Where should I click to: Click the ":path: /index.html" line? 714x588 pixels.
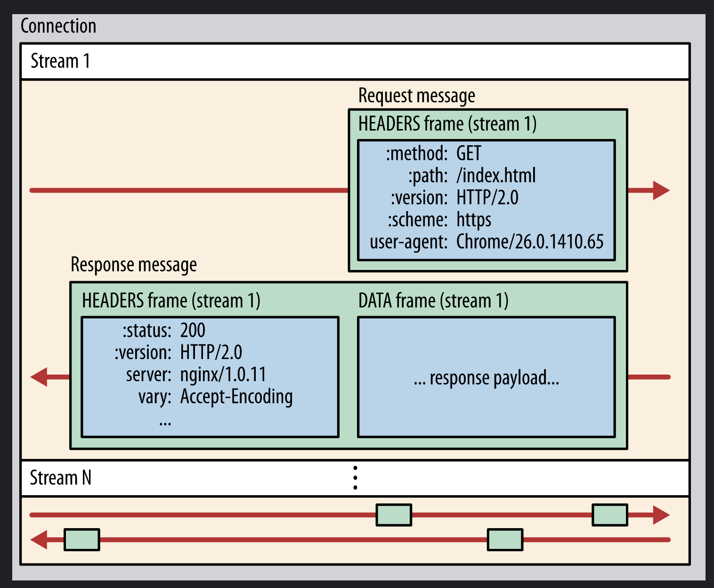tap(472, 175)
